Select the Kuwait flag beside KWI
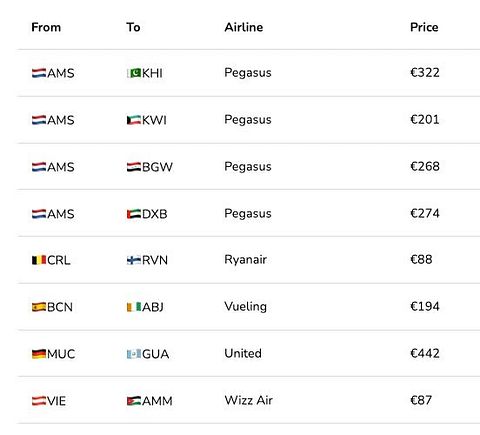 134,120
